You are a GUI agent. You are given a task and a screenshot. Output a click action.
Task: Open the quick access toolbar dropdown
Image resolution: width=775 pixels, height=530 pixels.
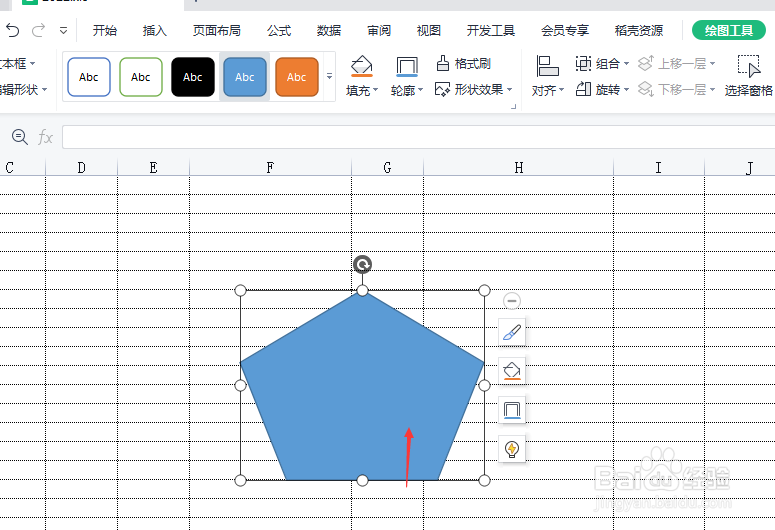(63, 31)
